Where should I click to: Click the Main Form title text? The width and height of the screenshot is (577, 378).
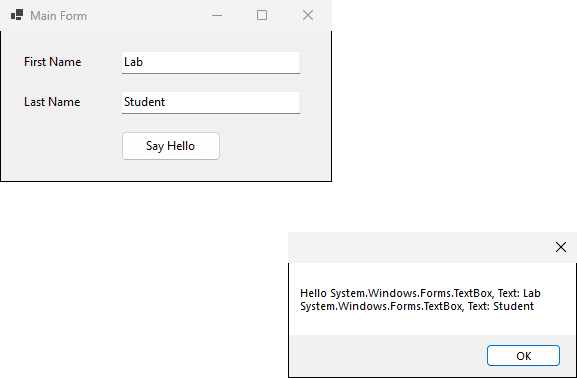pyautogui.click(x=59, y=16)
